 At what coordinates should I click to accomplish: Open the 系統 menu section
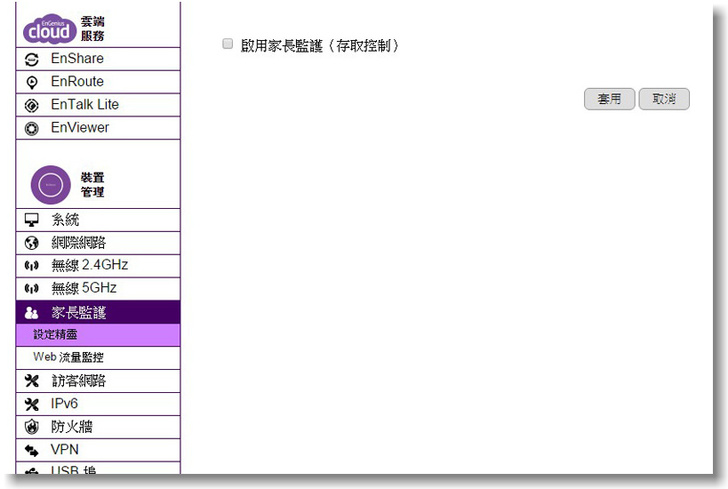[98, 220]
